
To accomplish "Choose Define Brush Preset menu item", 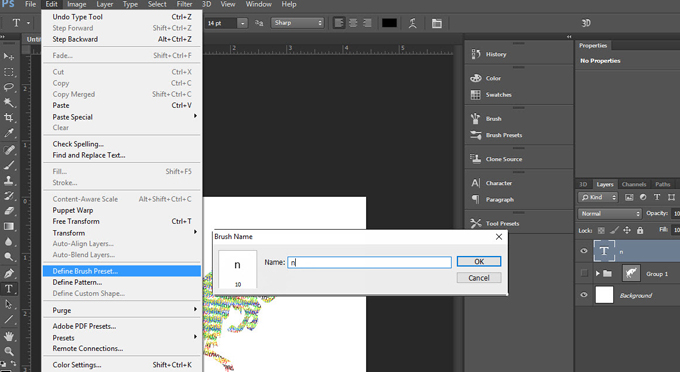I will tap(122, 271).
